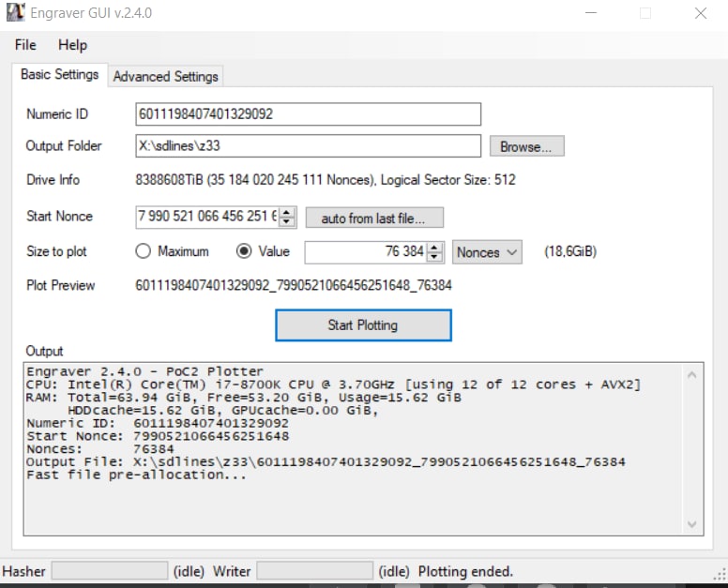
Task: Click the "Plotting ended." status text
Action: pyautogui.click(x=465, y=571)
